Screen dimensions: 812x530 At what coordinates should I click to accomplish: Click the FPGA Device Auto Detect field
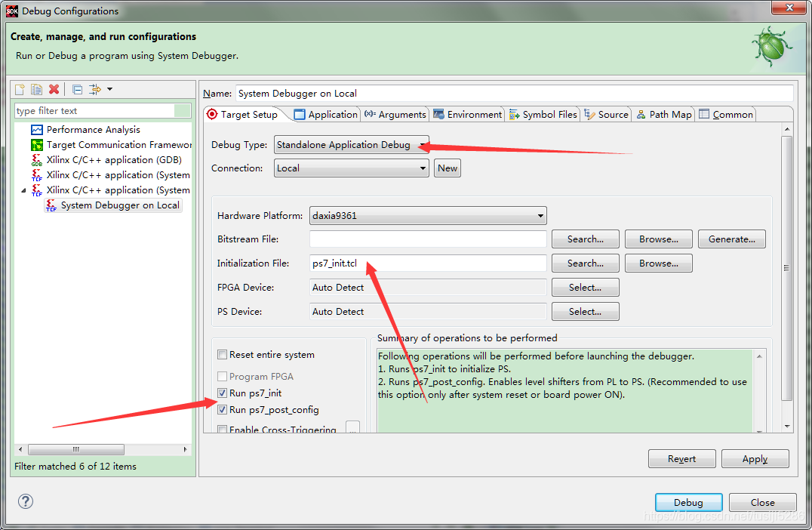click(428, 288)
